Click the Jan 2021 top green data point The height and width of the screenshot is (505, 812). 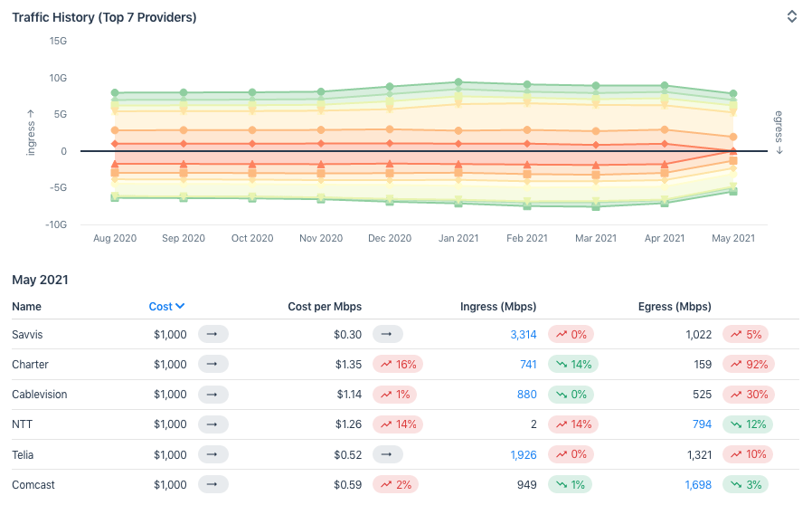458,82
